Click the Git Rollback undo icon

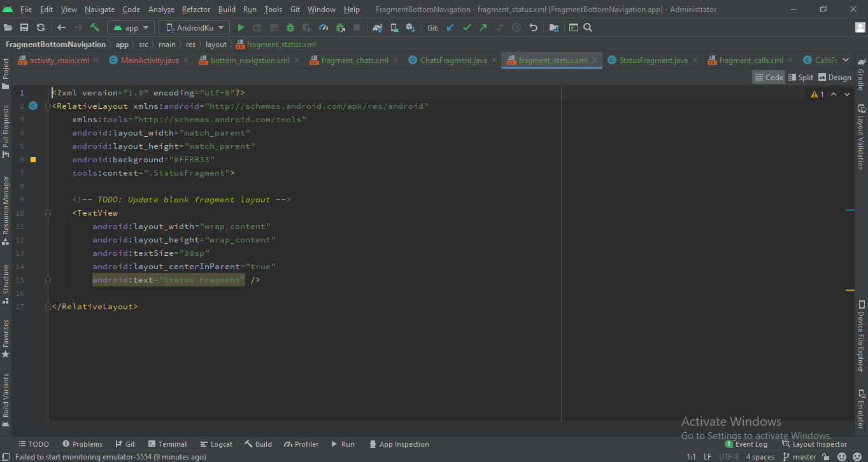click(533, 27)
